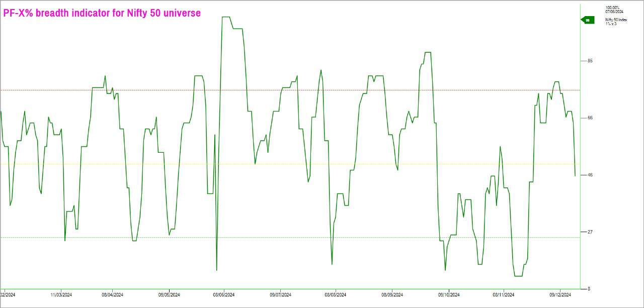Click the 07/06/2024 date in legend
Screen dimensions: 644x308
point(614,12)
